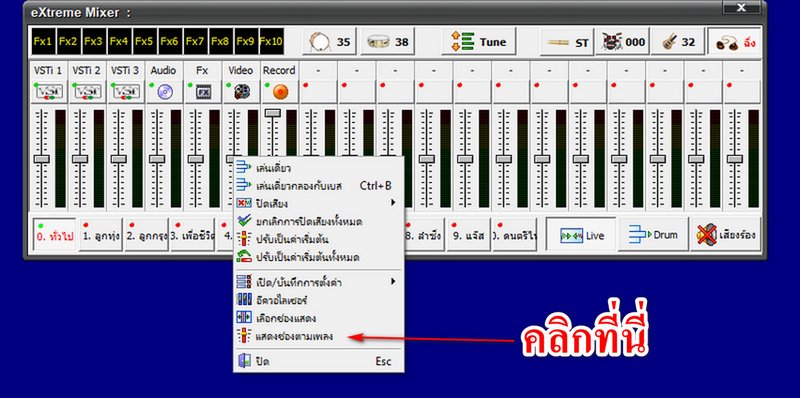Toggle the preset button numbered 8
The width and height of the screenshot is (800, 398).
pos(424,235)
